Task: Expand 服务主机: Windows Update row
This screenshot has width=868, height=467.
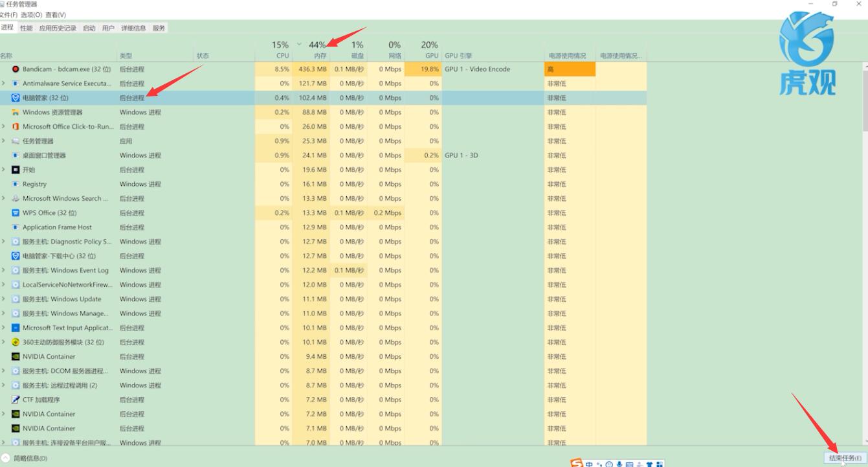Action: point(4,299)
